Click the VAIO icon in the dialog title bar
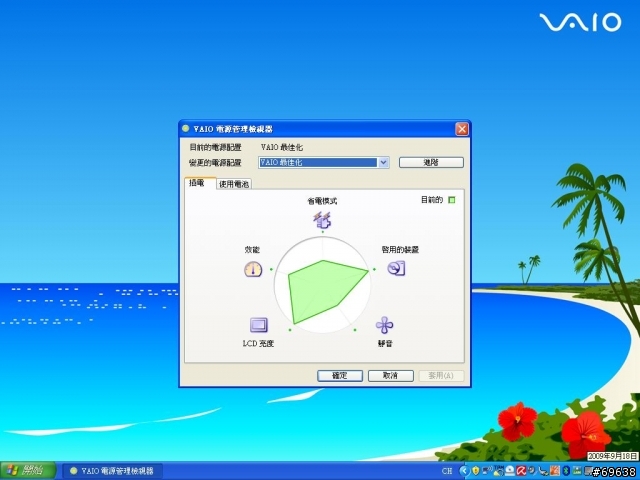The image size is (640, 480). pos(186,129)
